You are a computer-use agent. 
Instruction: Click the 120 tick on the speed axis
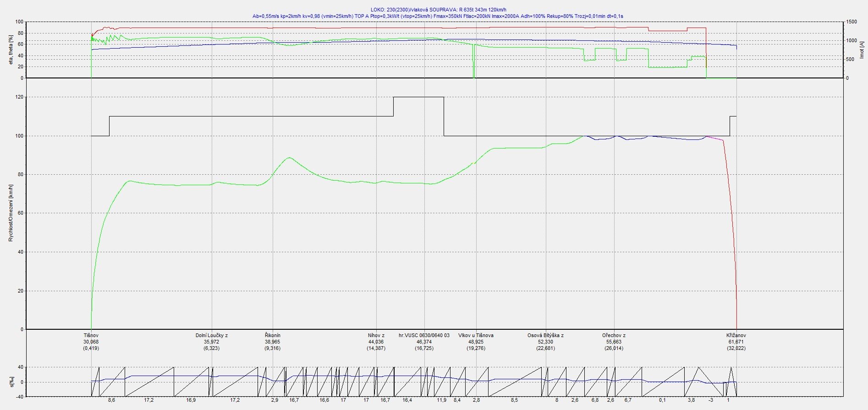(x=19, y=97)
